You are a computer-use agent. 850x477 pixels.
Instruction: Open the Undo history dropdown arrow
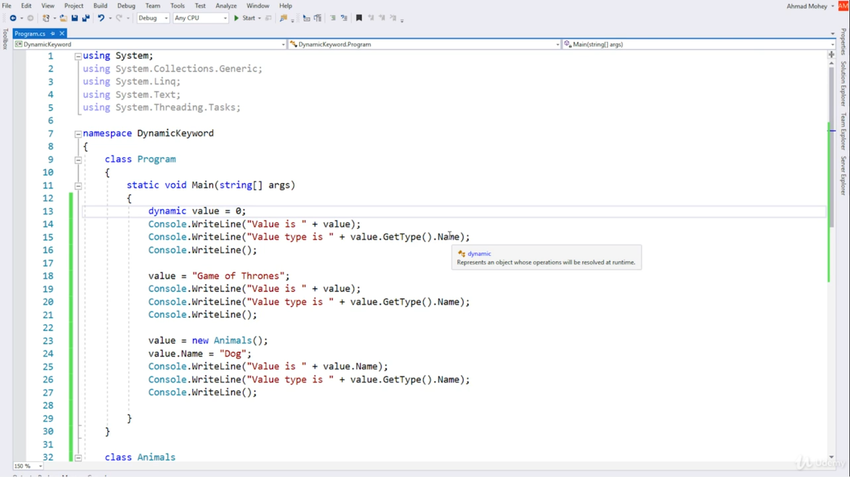click(110, 18)
